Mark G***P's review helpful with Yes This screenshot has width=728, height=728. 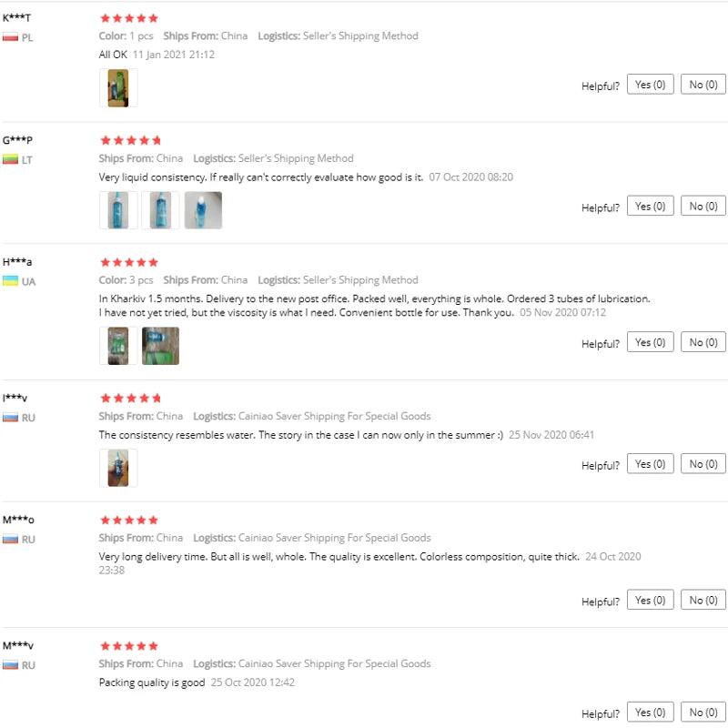click(x=650, y=207)
